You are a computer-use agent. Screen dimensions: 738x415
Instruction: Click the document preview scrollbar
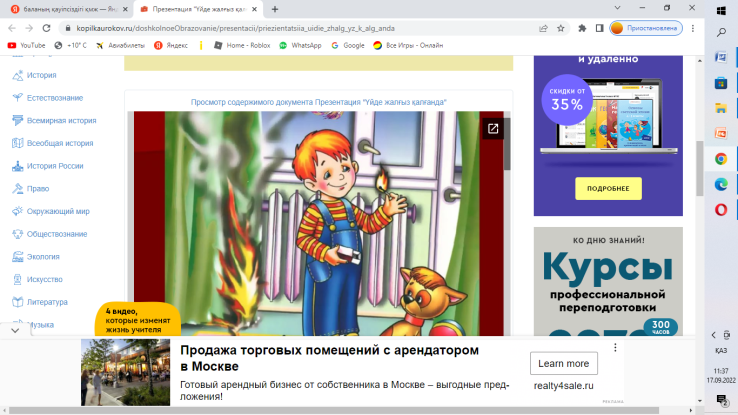[x=507, y=145]
